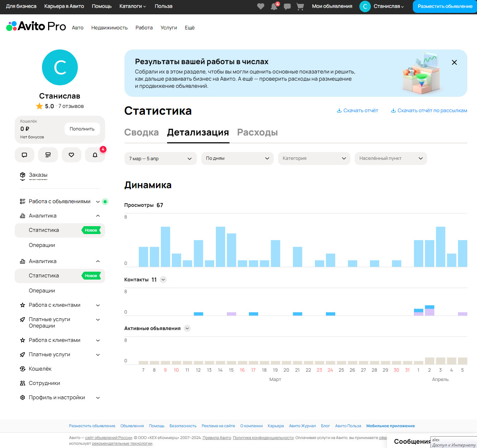This screenshot has height=448, width=477.
Task: Open Авито Журнал footer link
Action: 302,426
